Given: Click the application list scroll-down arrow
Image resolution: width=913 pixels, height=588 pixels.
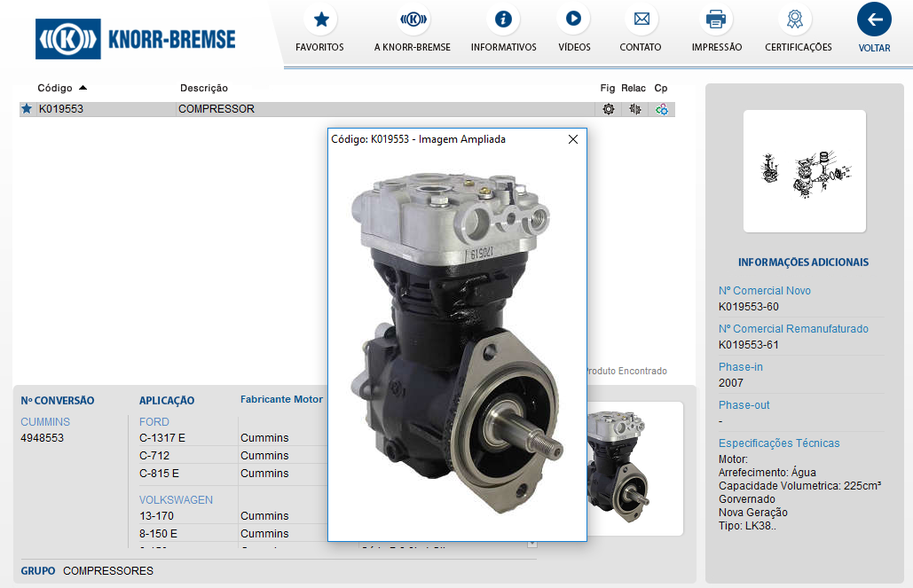Looking at the screenshot, I should click(532, 544).
